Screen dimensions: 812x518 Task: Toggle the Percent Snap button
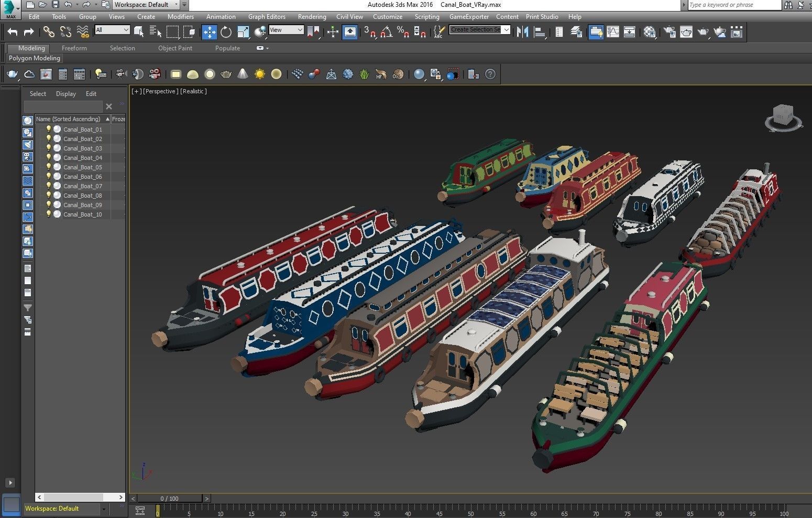click(x=403, y=32)
